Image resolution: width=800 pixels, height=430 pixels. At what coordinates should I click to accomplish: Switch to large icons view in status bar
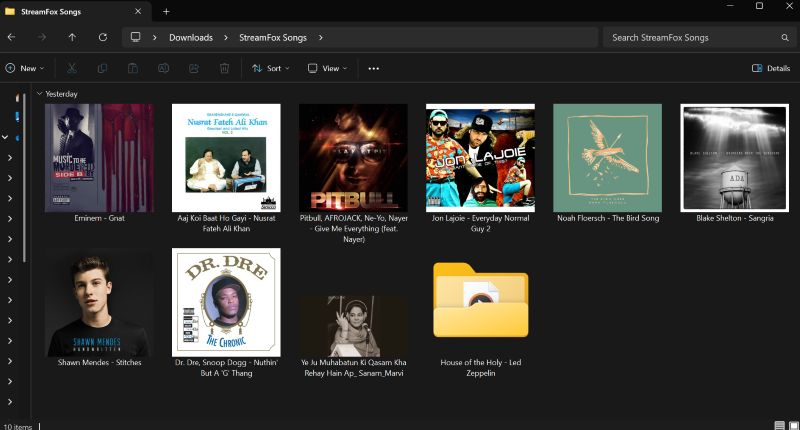pyautogui.click(x=792, y=425)
